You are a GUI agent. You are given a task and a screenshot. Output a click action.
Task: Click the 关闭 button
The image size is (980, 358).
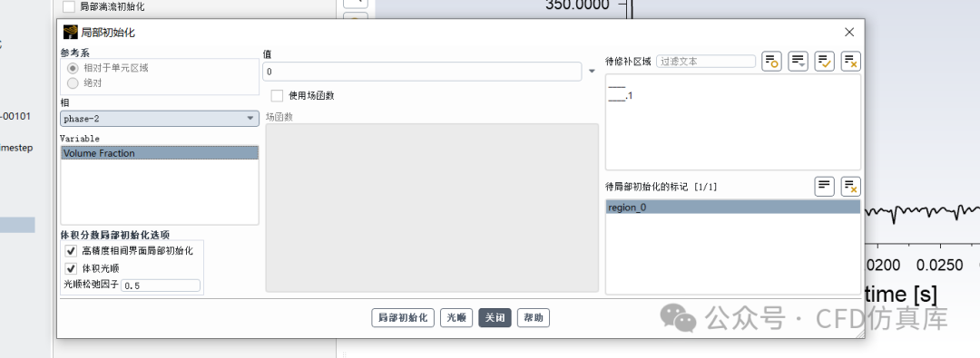click(495, 318)
